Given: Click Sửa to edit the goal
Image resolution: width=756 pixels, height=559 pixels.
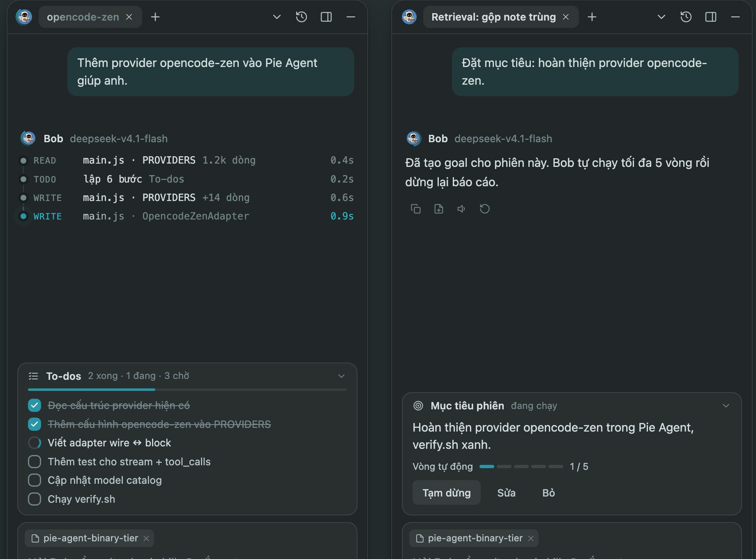Looking at the screenshot, I should pos(506,492).
